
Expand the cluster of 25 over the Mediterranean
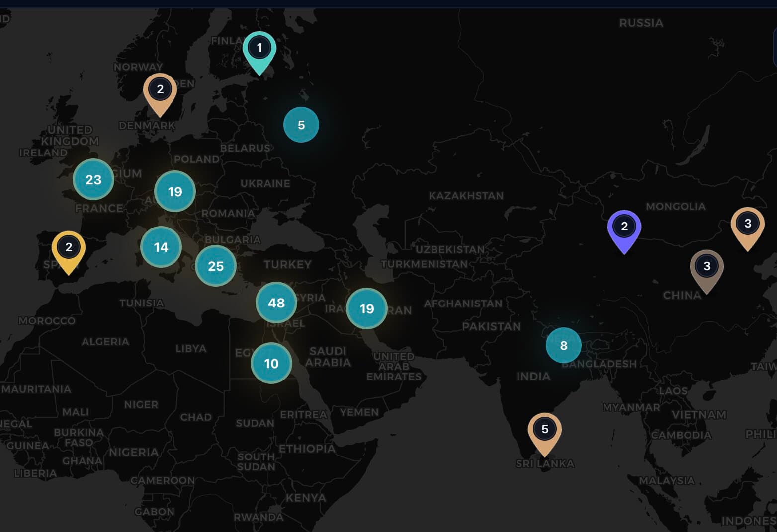215,266
